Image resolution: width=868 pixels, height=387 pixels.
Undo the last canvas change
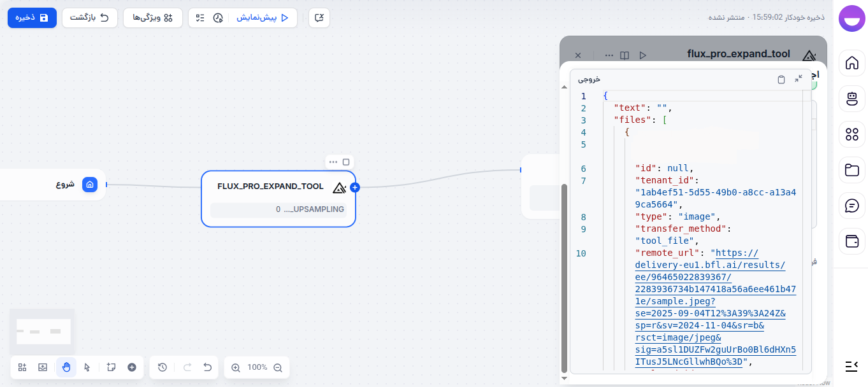click(206, 367)
